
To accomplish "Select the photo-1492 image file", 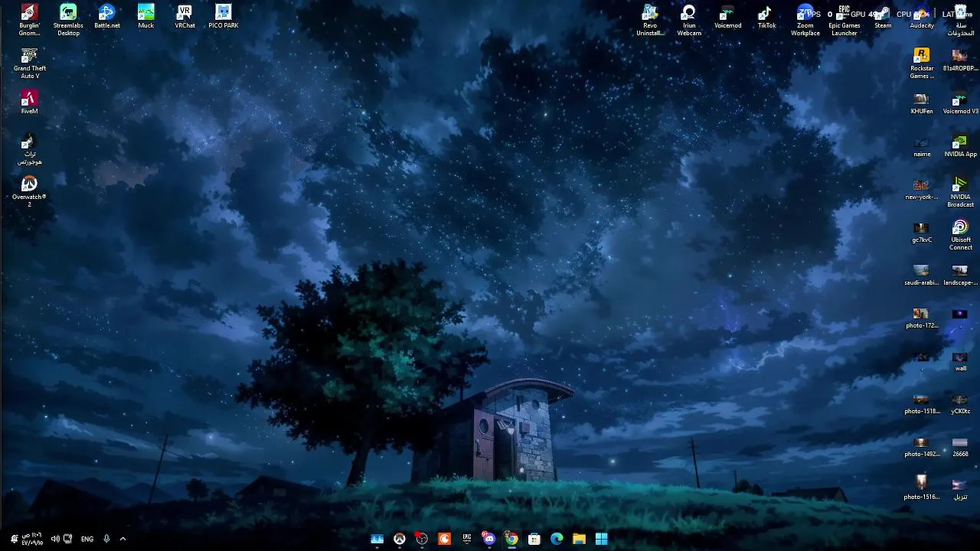I will click(922, 445).
